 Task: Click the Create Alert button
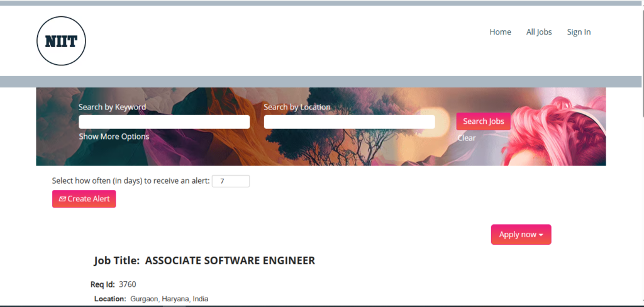pyautogui.click(x=84, y=199)
